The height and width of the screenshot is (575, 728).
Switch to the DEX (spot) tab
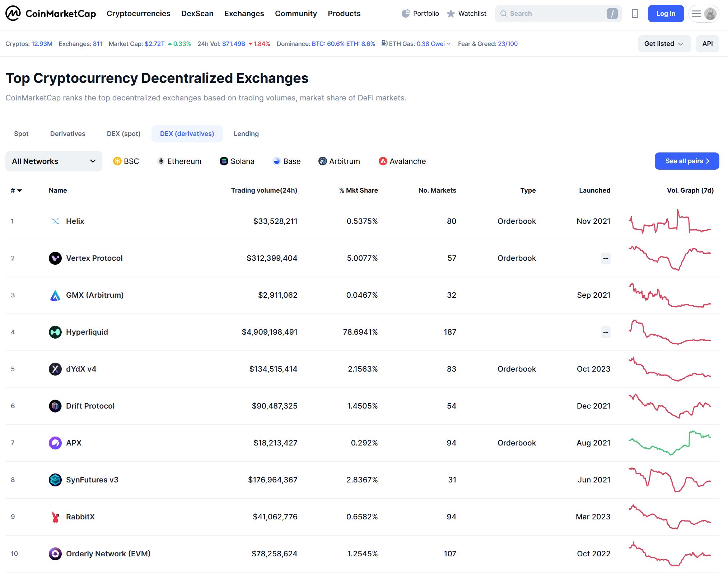point(123,134)
